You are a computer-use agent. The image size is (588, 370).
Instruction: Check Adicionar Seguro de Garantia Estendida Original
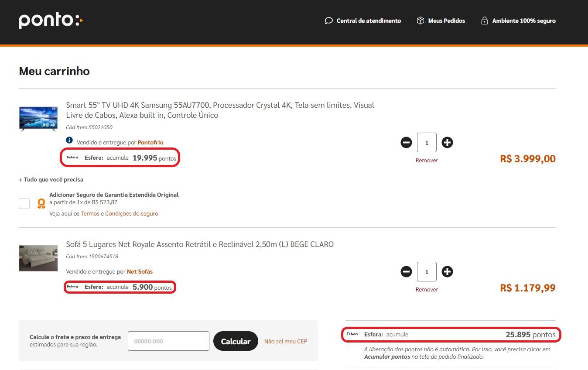coord(24,203)
